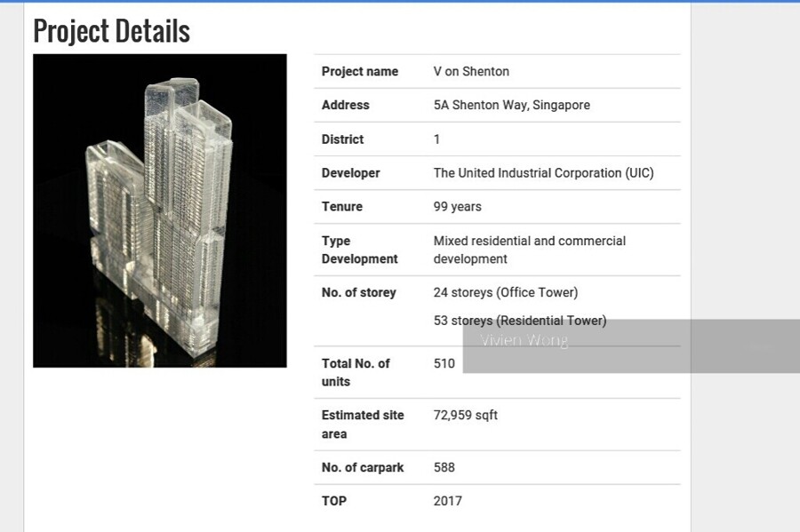
Task: Click the district value 1
Action: tap(436, 139)
